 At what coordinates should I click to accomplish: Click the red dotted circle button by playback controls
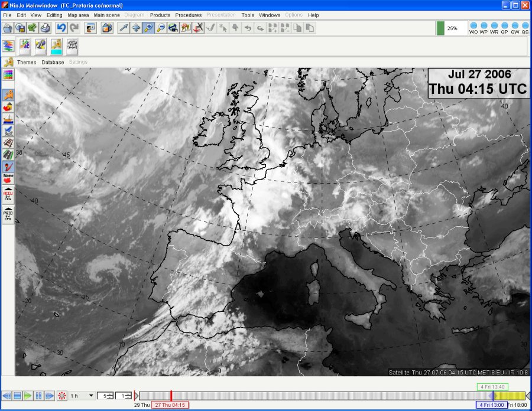click(61, 396)
